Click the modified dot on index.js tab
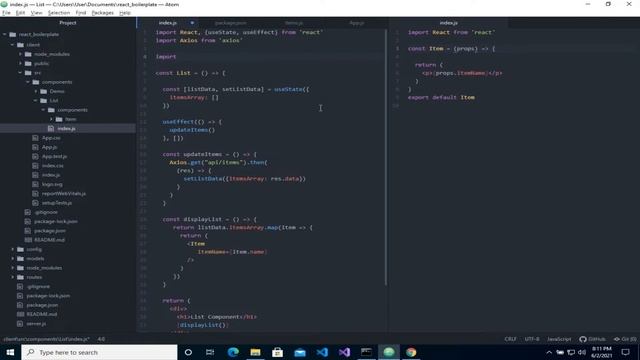The image size is (640, 360). tap(192, 23)
